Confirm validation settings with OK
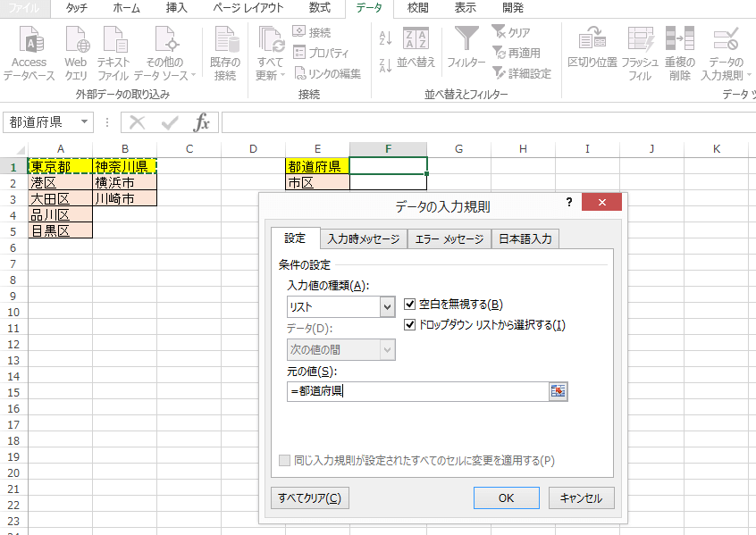 506,497
